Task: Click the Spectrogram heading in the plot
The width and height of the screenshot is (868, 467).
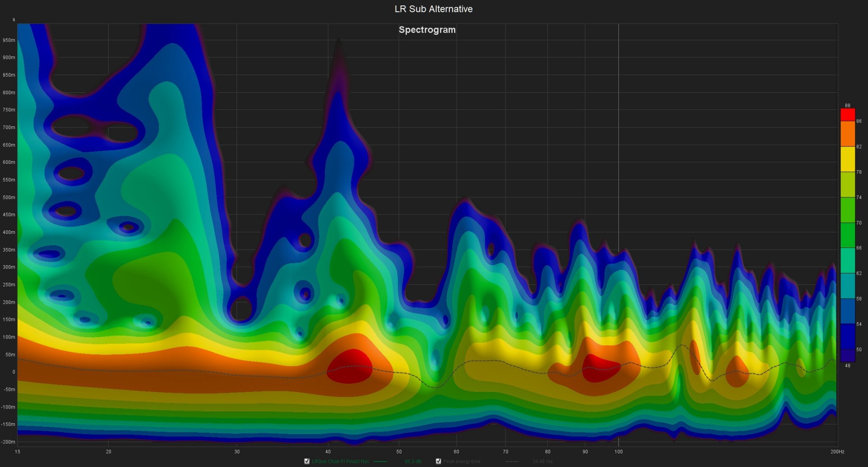Action: [x=427, y=30]
